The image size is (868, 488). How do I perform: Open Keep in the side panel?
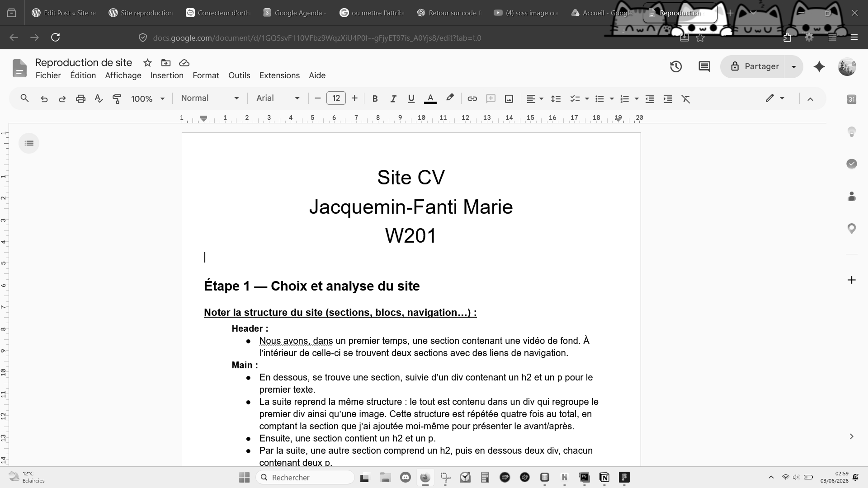(x=852, y=131)
